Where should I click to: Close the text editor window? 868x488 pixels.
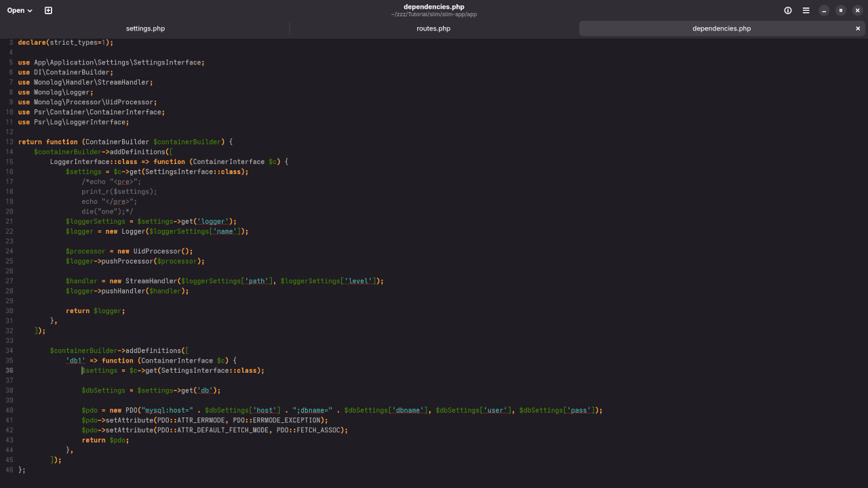(858, 10)
